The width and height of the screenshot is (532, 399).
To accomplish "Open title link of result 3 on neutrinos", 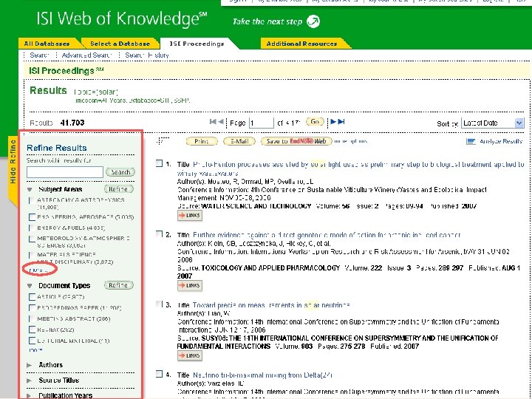I will click(x=271, y=305).
